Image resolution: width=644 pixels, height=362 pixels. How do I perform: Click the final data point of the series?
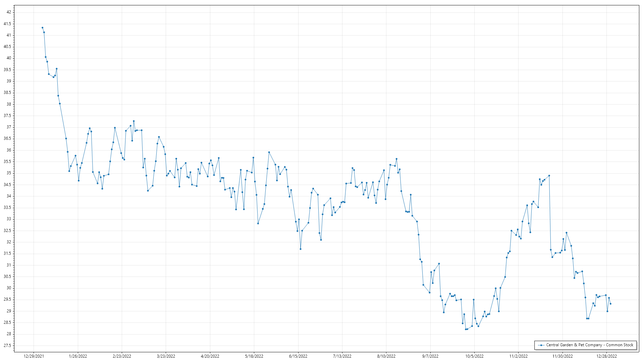(610, 304)
